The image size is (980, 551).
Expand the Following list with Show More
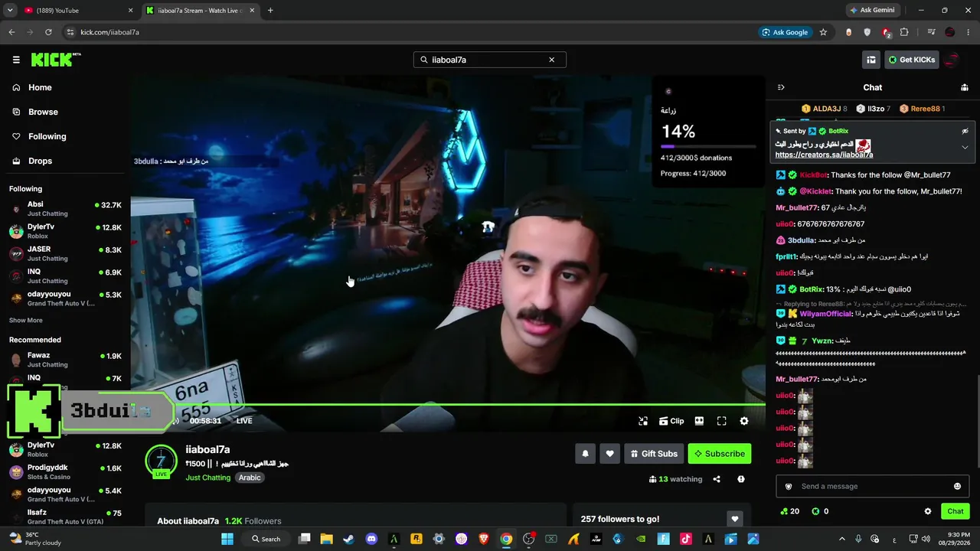point(26,320)
